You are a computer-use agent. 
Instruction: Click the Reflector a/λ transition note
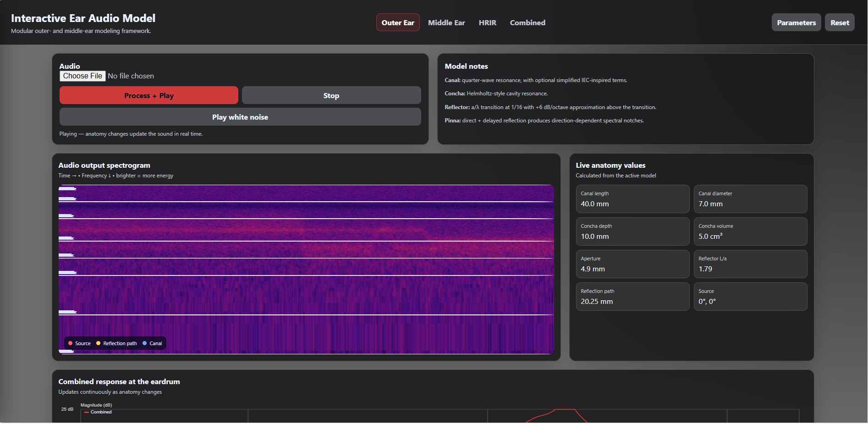pyautogui.click(x=550, y=107)
